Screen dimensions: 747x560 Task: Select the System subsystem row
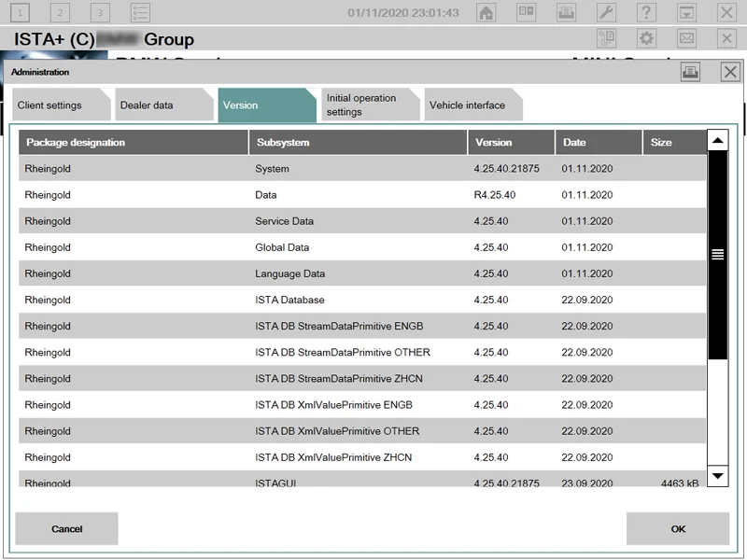click(362, 169)
